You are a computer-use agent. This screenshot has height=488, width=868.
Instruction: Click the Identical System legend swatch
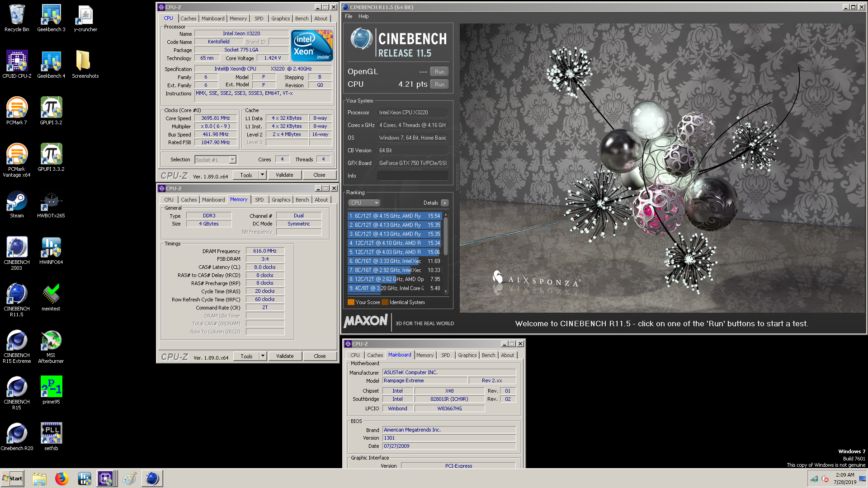pyautogui.click(x=385, y=302)
